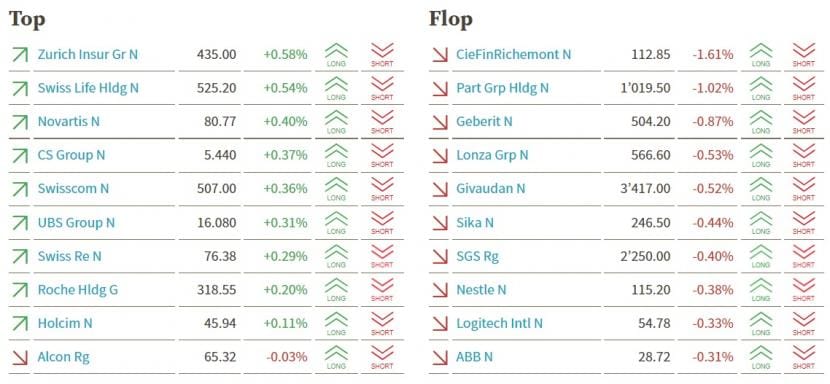
Task: Click LONG icon for Nestle N
Action: (x=761, y=290)
